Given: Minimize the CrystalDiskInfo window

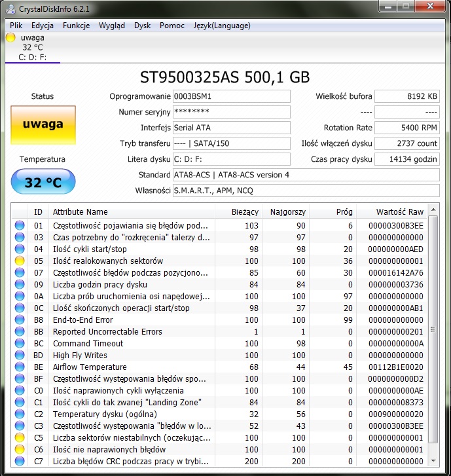Looking at the screenshot, I should pos(388,7).
